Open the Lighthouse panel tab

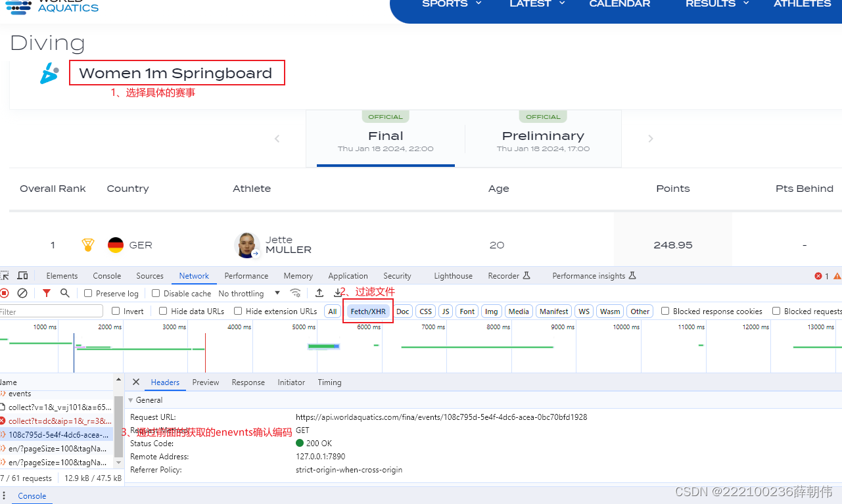pyautogui.click(x=453, y=276)
